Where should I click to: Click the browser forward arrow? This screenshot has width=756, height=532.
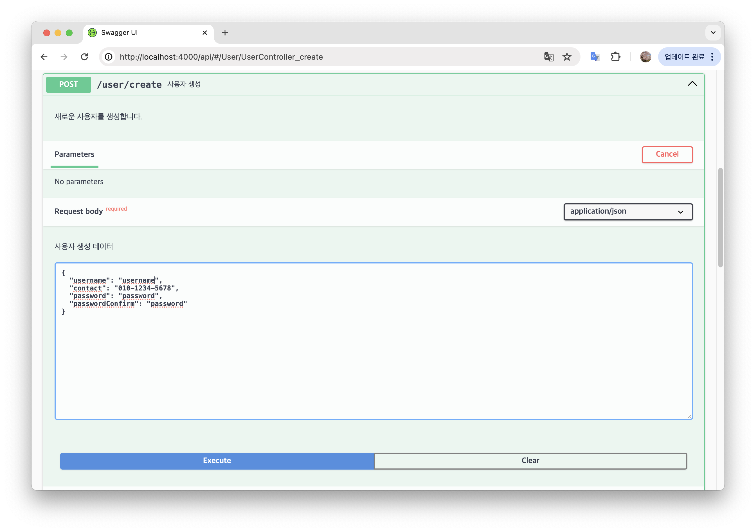pyautogui.click(x=64, y=57)
